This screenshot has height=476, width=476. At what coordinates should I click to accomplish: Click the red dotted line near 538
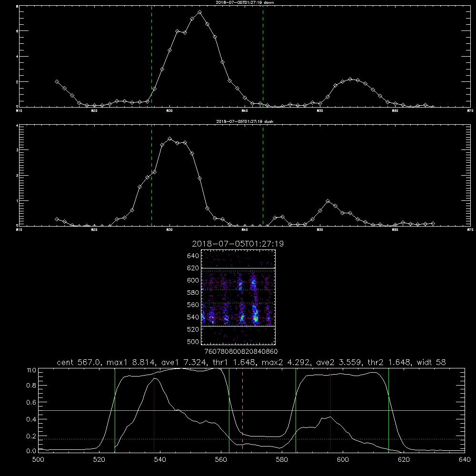click(x=154, y=410)
